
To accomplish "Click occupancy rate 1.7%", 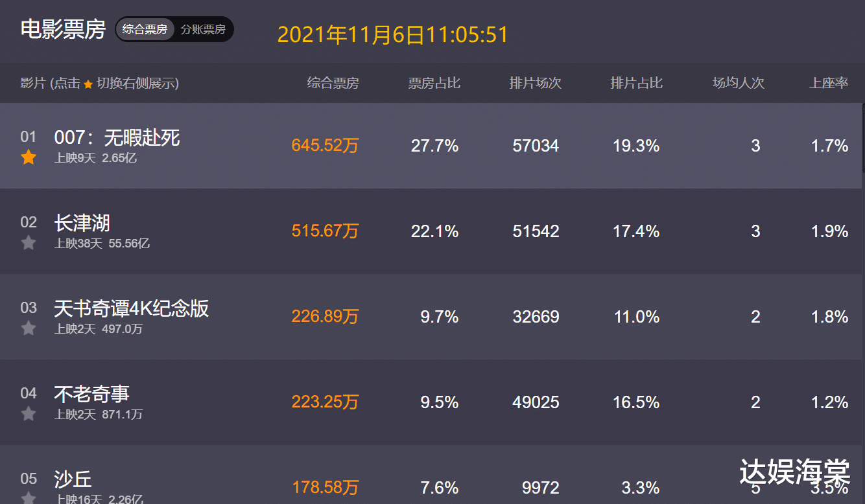I will click(830, 146).
